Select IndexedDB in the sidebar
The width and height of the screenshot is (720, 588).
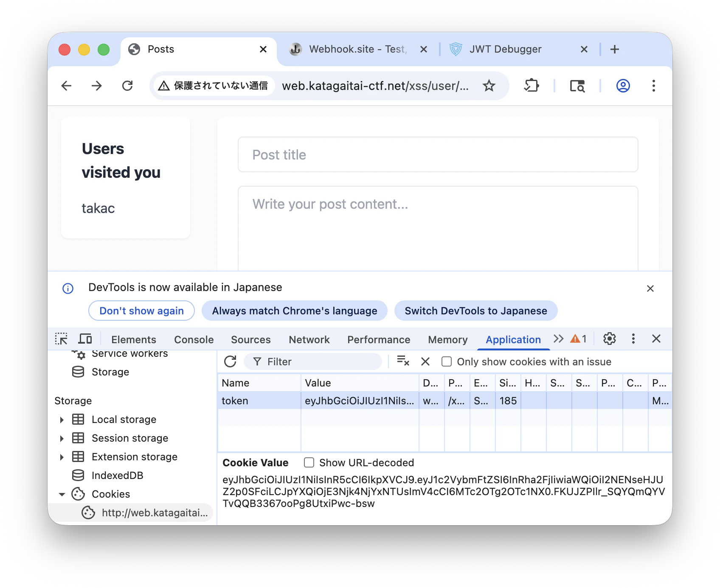coord(117,476)
